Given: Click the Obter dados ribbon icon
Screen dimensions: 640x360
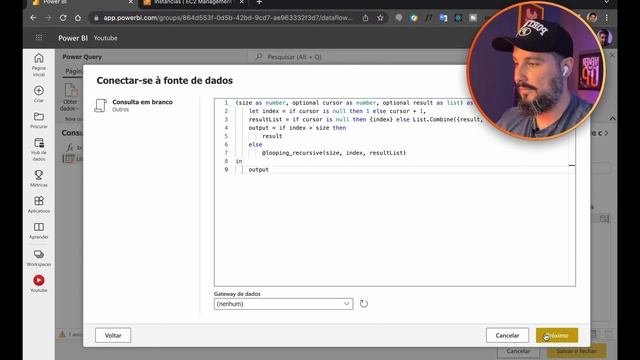Looking at the screenshot, I should coord(70,97).
